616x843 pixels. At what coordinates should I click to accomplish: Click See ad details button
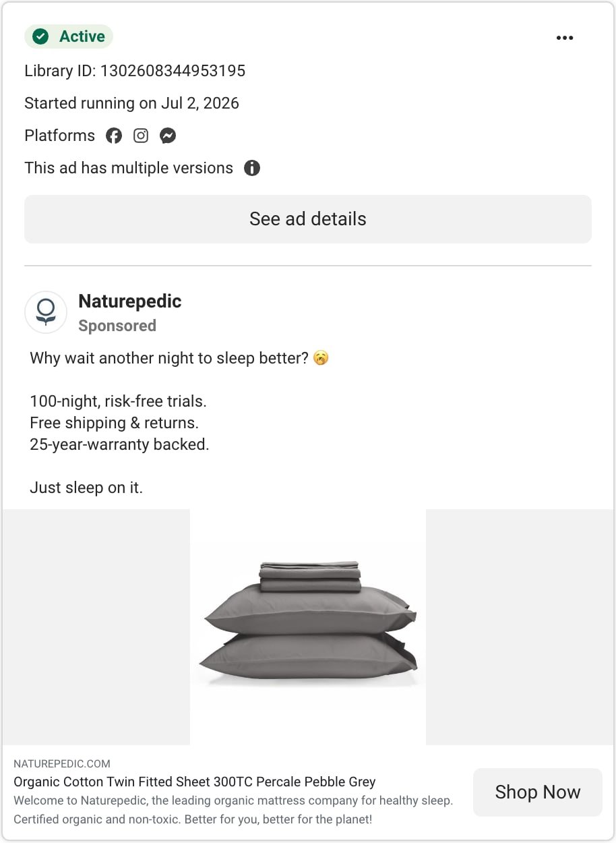pyautogui.click(x=308, y=219)
